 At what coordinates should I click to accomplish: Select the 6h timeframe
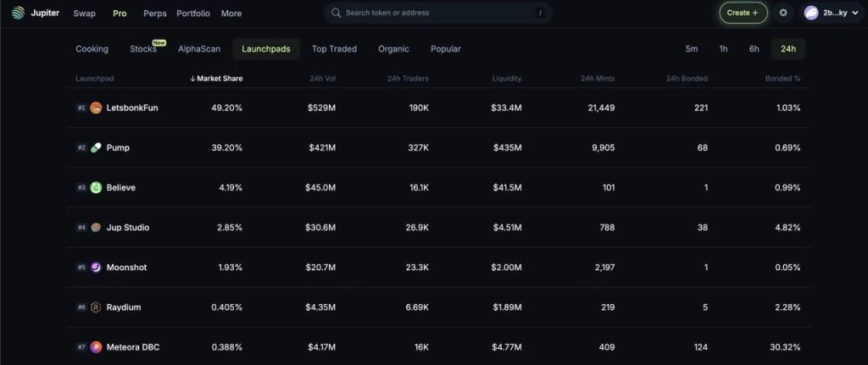click(754, 49)
